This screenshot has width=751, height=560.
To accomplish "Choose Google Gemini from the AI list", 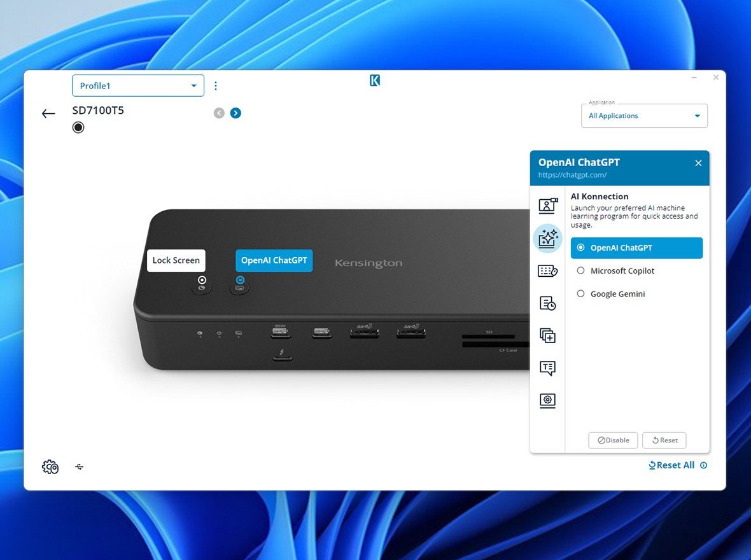I will point(580,293).
